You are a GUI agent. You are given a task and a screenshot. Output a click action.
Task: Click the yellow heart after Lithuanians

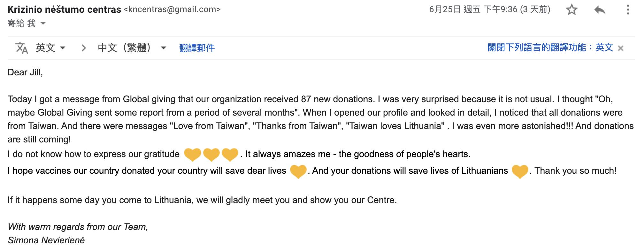click(x=520, y=171)
